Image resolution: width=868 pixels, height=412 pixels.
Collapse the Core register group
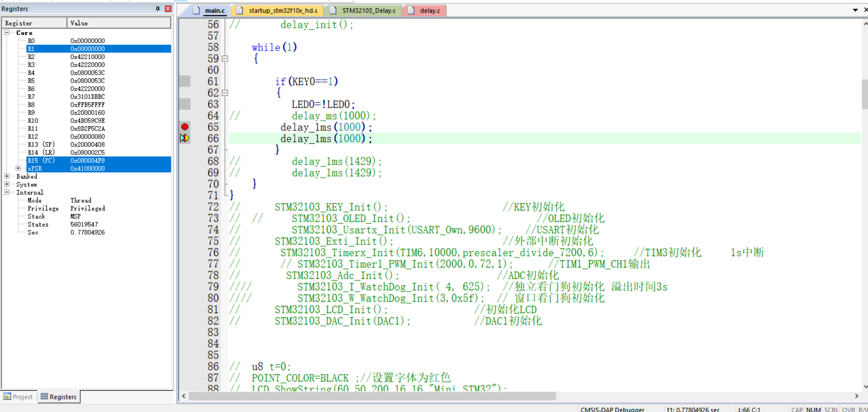(7, 33)
